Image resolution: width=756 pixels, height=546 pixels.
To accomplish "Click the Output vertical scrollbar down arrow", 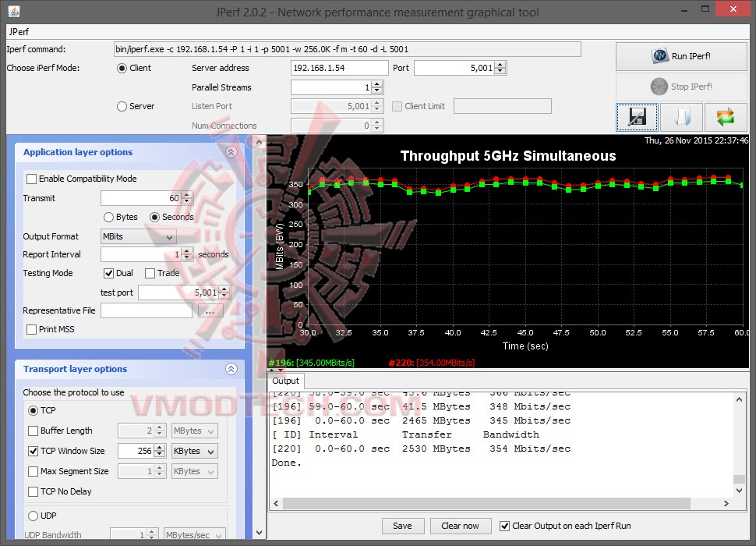I will pos(739,491).
